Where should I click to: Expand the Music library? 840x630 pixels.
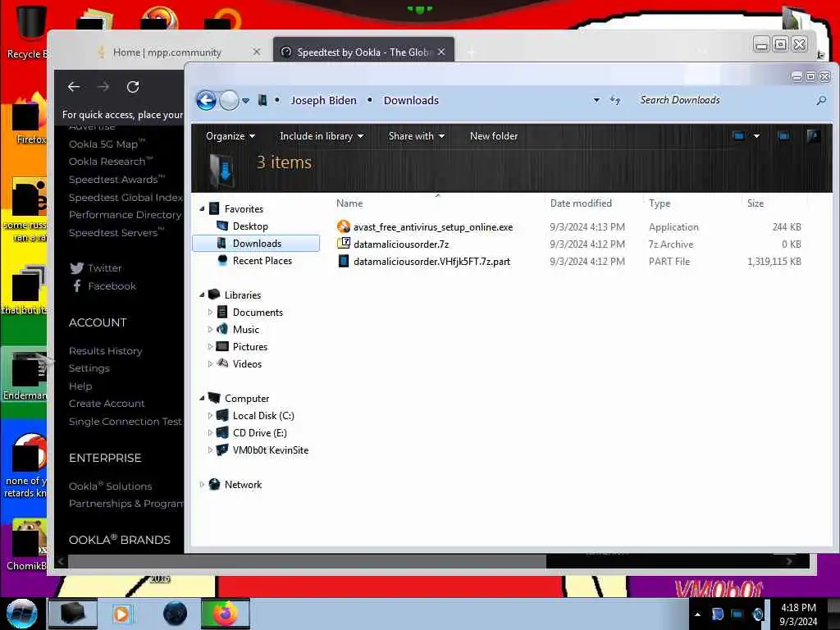pyautogui.click(x=210, y=329)
